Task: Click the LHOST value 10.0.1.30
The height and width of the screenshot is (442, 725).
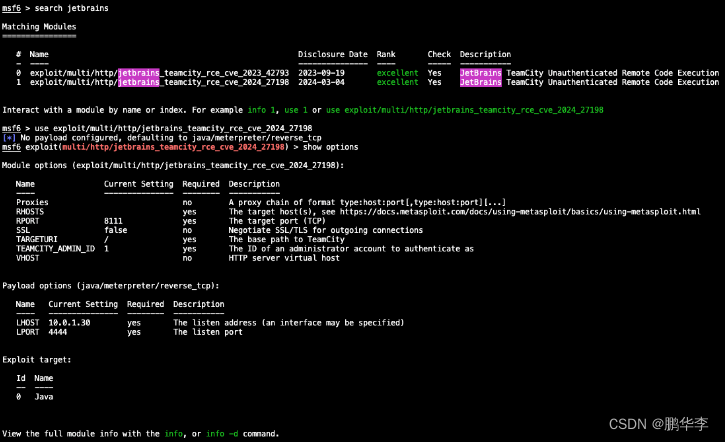Action: pyautogui.click(x=69, y=323)
